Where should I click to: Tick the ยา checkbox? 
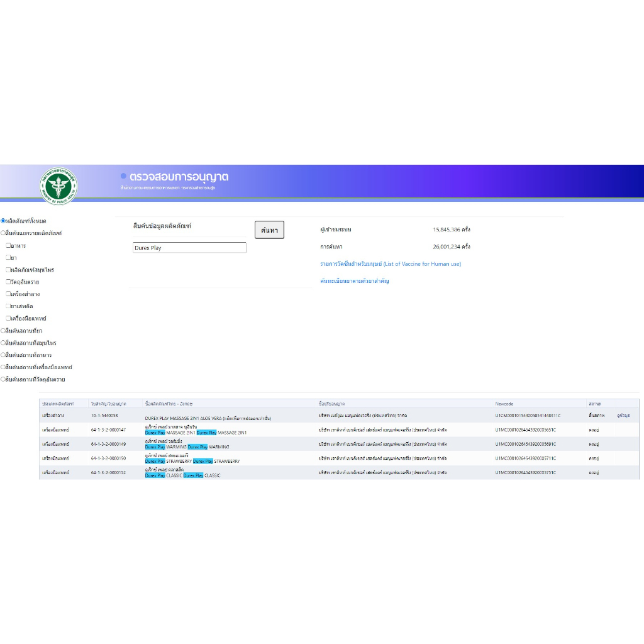(x=8, y=257)
